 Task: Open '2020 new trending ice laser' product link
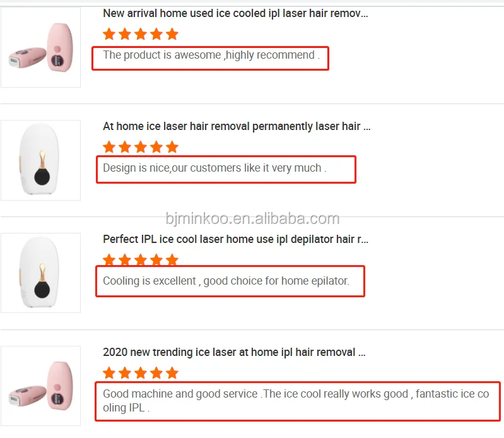pyautogui.click(x=234, y=352)
